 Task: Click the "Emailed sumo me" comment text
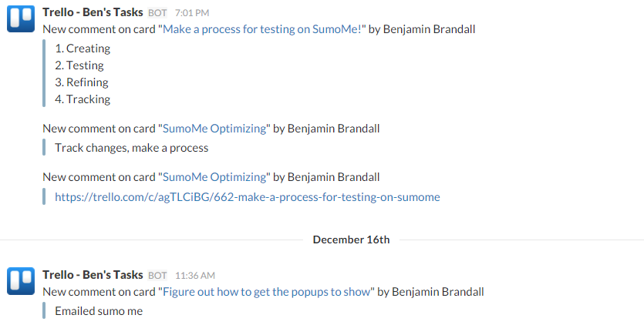click(99, 311)
